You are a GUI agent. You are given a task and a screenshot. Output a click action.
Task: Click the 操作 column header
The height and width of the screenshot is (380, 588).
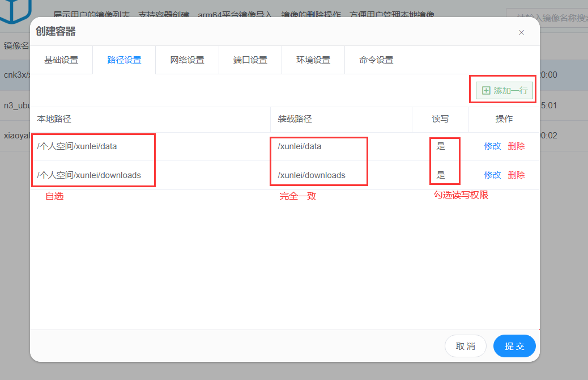[504, 119]
